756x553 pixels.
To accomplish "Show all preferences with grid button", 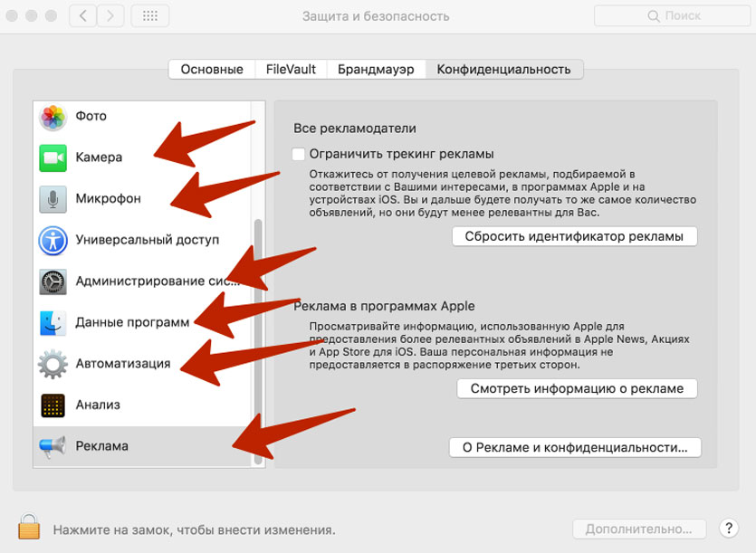I will [x=150, y=16].
